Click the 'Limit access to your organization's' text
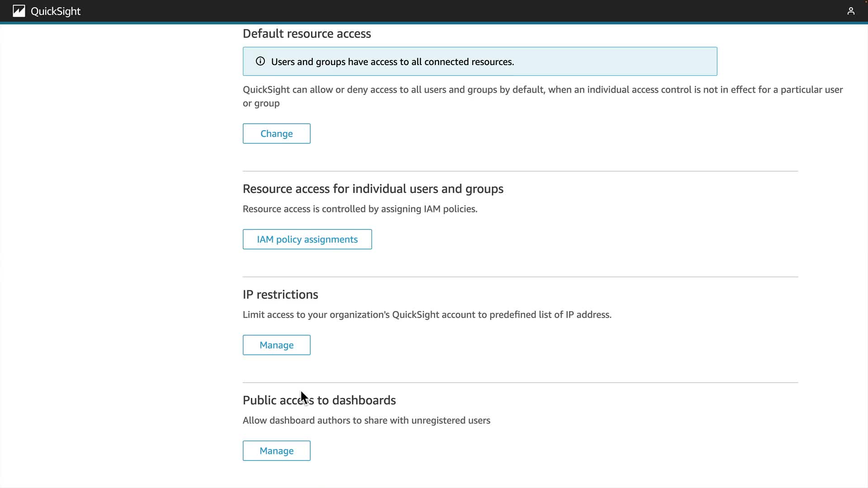 click(x=427, y=315)
